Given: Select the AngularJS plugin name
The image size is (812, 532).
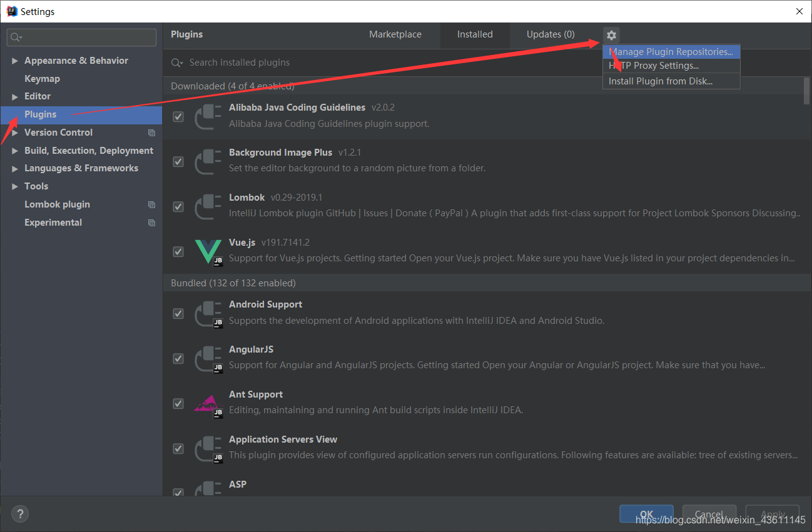Looking at the screenshot, I should click(x=251, y=349).
